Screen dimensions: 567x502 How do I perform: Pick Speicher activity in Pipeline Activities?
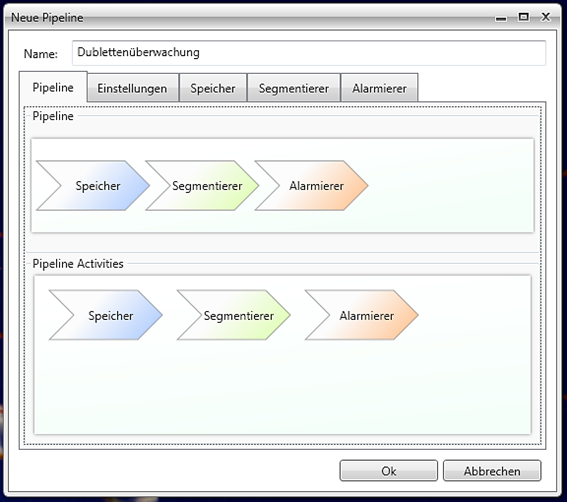pos(106,315)
